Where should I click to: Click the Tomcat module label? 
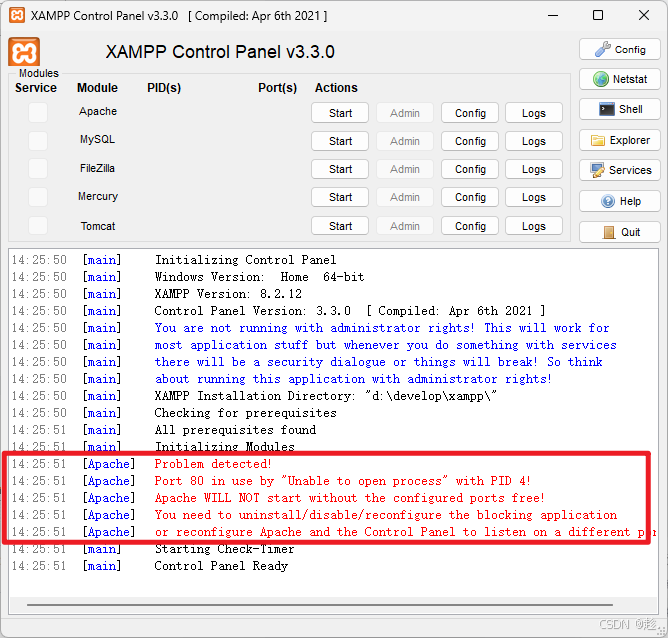tap(98, 226)
